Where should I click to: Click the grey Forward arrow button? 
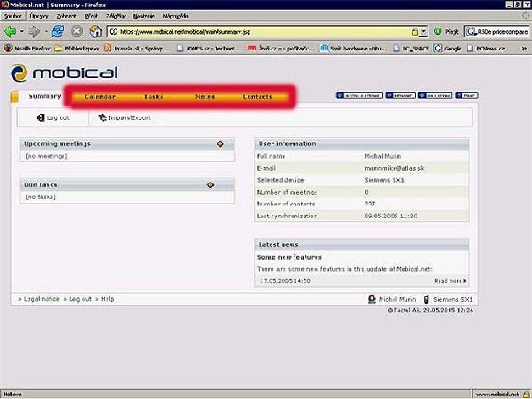tap(33, 32)
